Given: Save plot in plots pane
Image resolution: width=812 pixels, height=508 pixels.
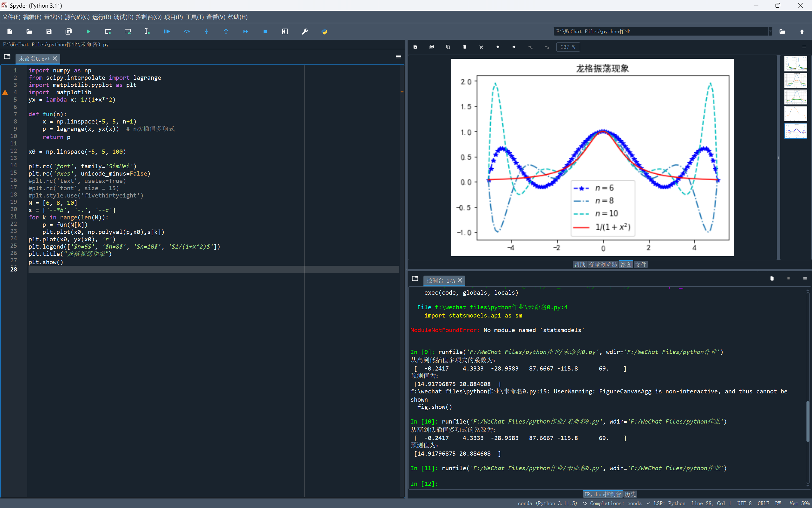Looking at the screenshot, I should [415, 47].
